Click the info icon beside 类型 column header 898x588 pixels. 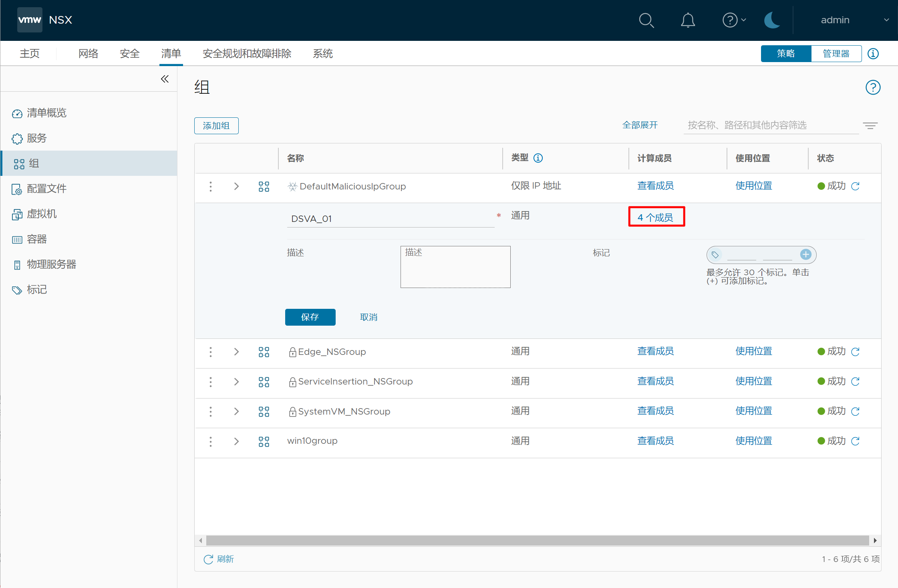(538, 158)
